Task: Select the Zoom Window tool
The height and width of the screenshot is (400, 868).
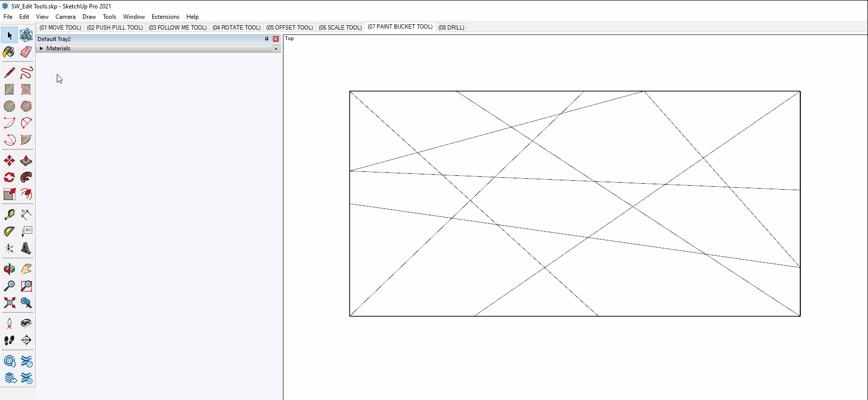Action: [x=26, y=286]
